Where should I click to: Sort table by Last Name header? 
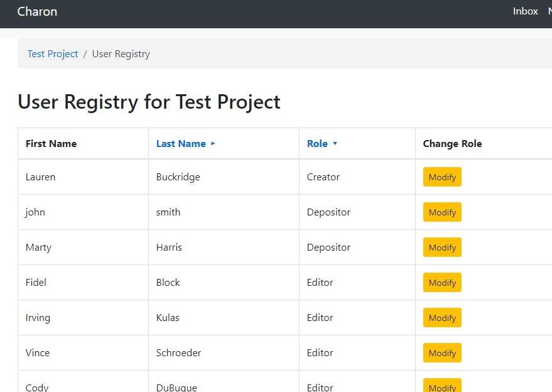(181, 144)
